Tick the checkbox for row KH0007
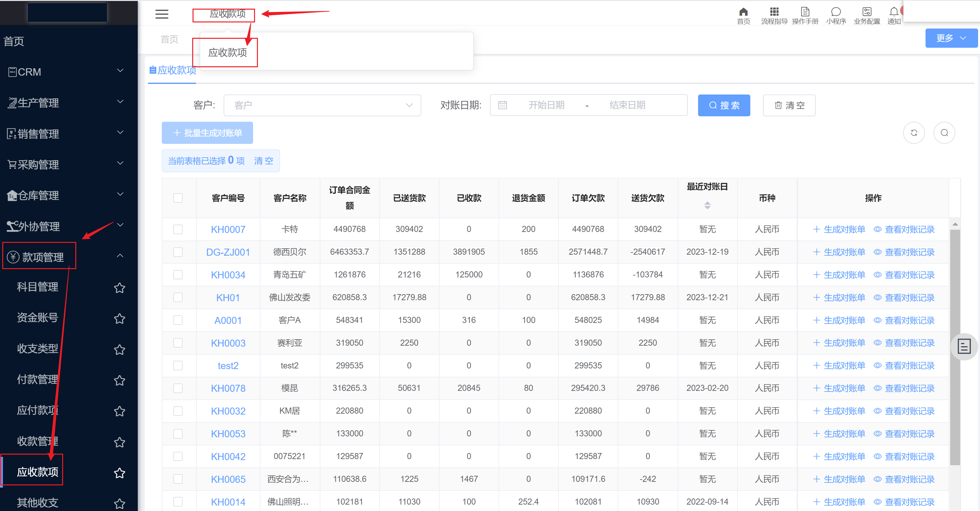This screenshot has width=980, height=511. tap(178, 229)
